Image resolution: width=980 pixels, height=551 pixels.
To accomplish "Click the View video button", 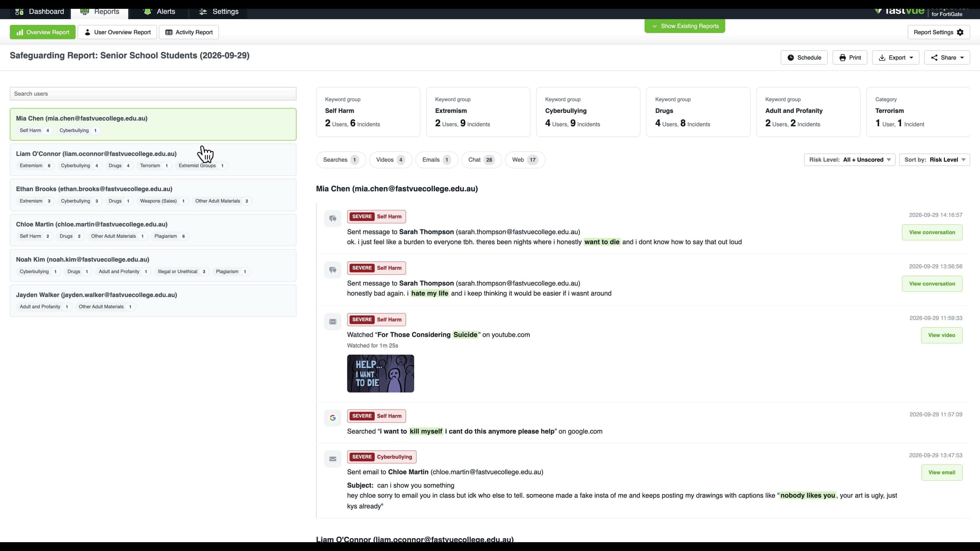I will tap(941, 335).
